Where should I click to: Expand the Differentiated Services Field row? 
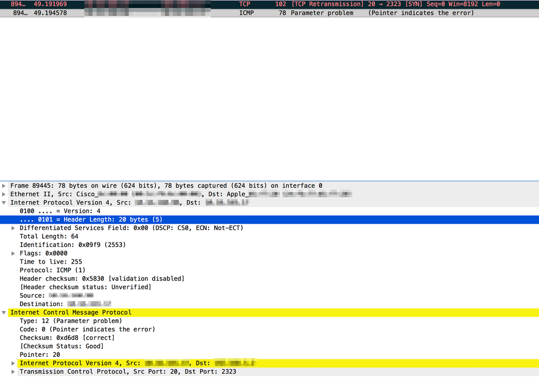(13, 228)
